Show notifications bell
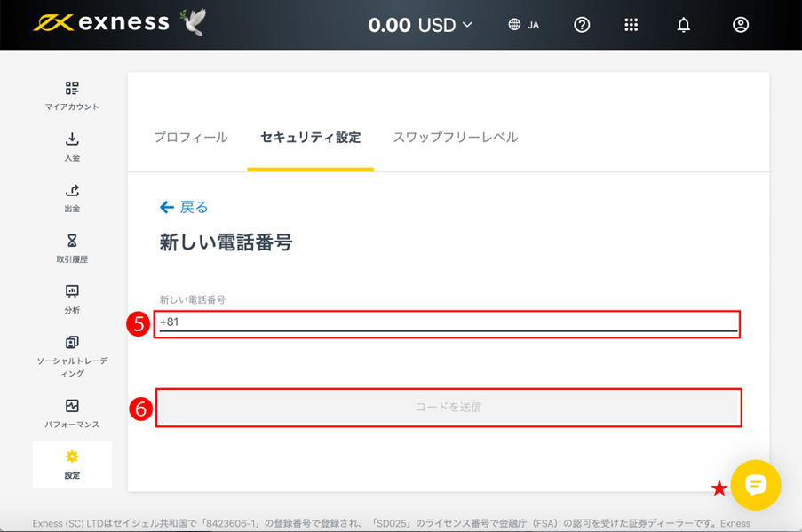 (683, 25)
